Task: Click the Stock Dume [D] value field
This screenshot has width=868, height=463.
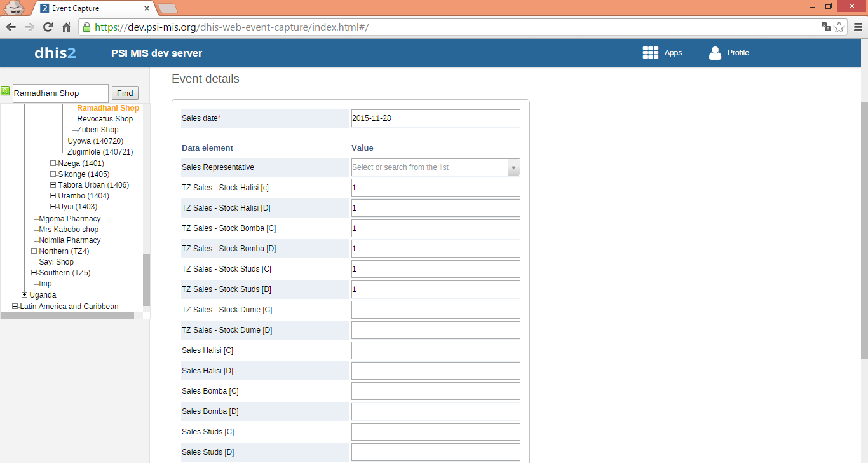Action: click(x=436, y=330)
